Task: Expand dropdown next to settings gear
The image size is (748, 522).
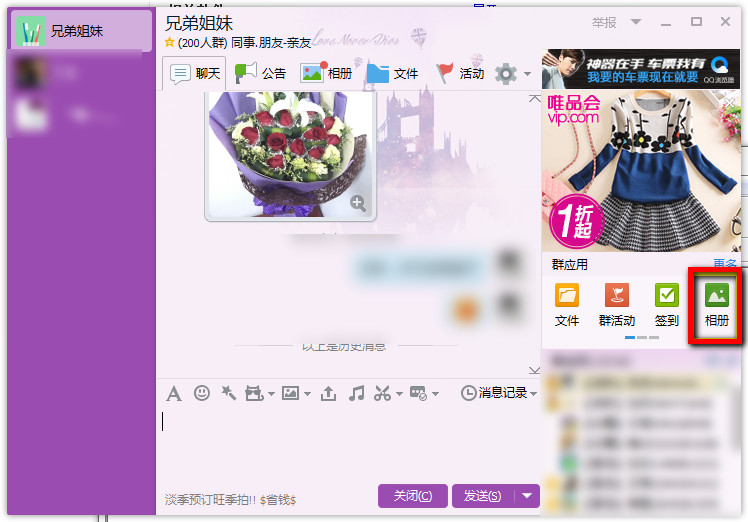Action: (527, 74)
